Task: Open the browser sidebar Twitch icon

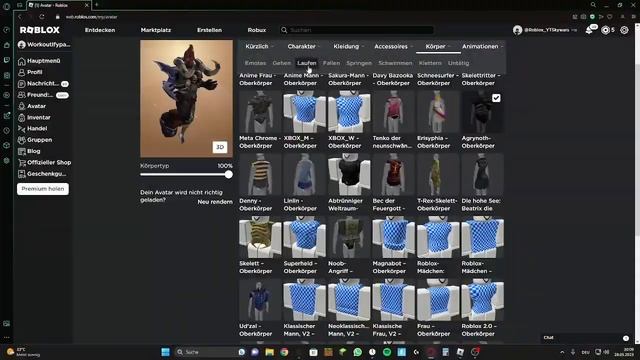Action: click(x=7, y=60)
